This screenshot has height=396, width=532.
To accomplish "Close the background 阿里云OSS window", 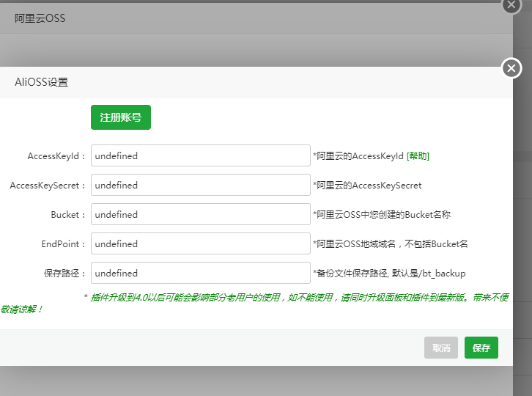I will click(511, 4).
